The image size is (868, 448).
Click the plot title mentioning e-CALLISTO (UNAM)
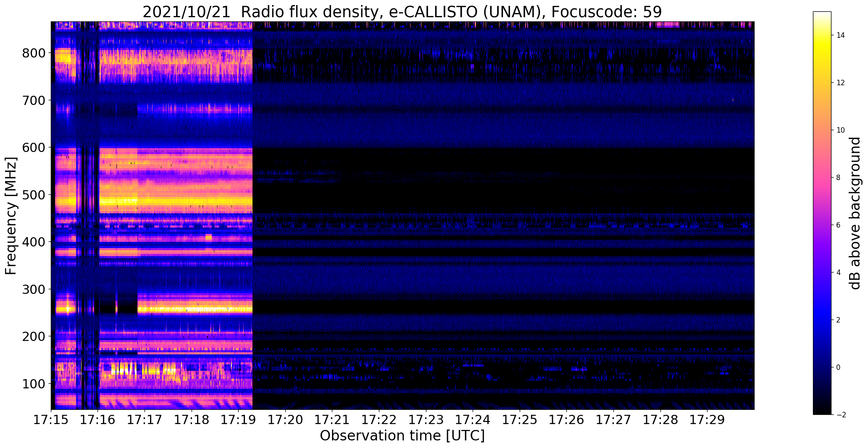click(x=402, y=12)
